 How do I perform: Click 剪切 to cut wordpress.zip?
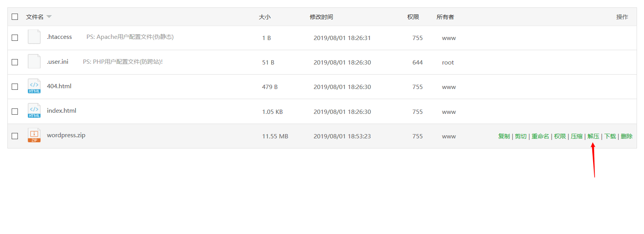pos(520,136)
